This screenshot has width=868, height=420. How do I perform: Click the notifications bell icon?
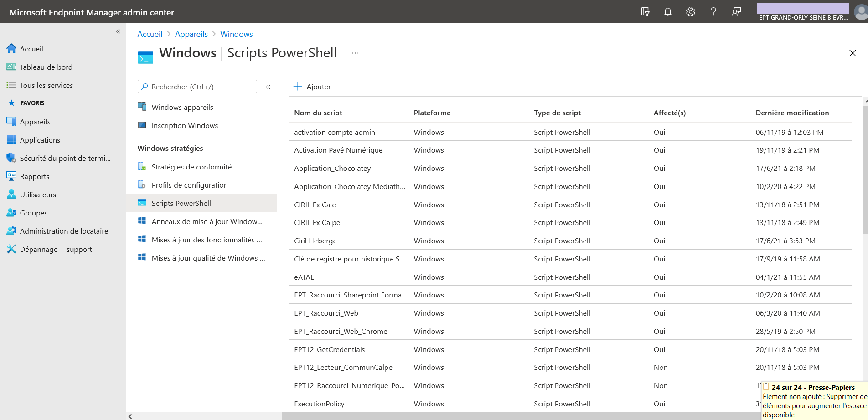point(667,12)
